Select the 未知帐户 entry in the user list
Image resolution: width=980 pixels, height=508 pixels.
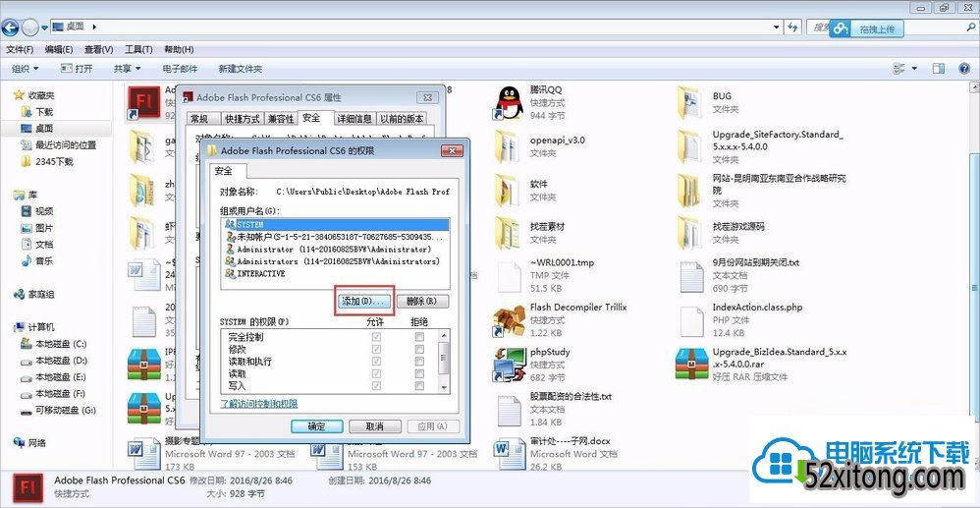coord(336,237)
